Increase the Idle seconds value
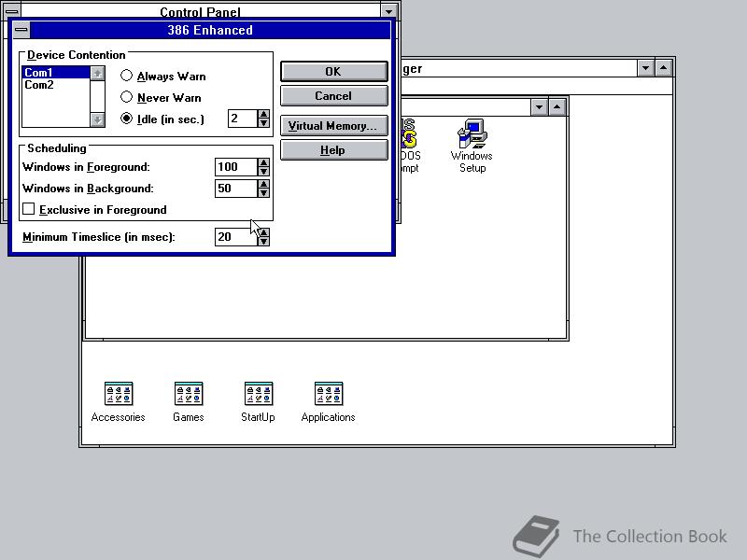The height and width of the screenshot is (560, 747). click(x=263, y=114)
